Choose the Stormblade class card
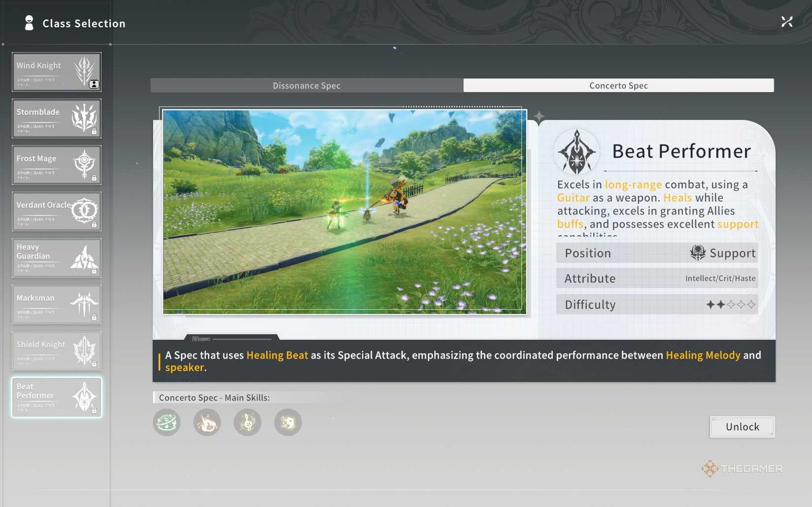Image resolution: width=812 pixels, height=507 pixels. point(57,119)
